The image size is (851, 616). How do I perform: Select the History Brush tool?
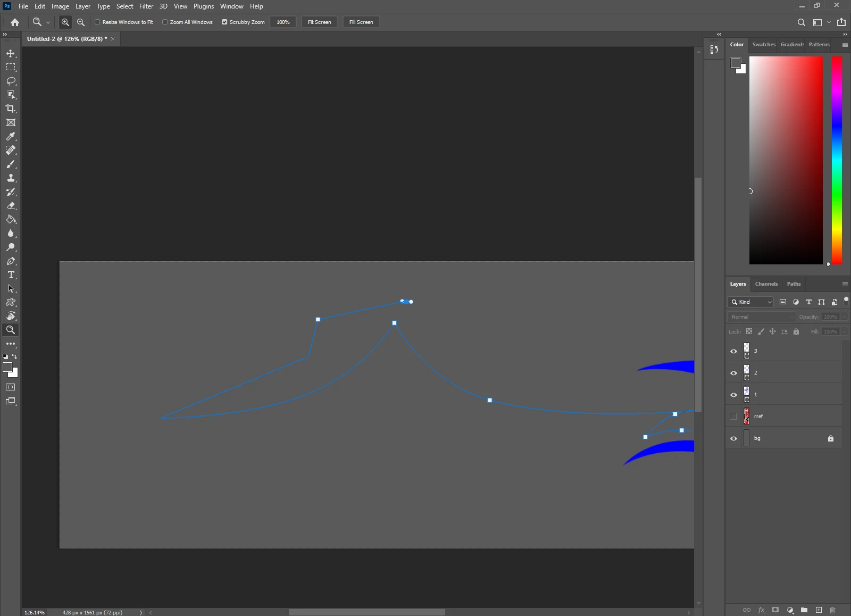tap(11, 192)
